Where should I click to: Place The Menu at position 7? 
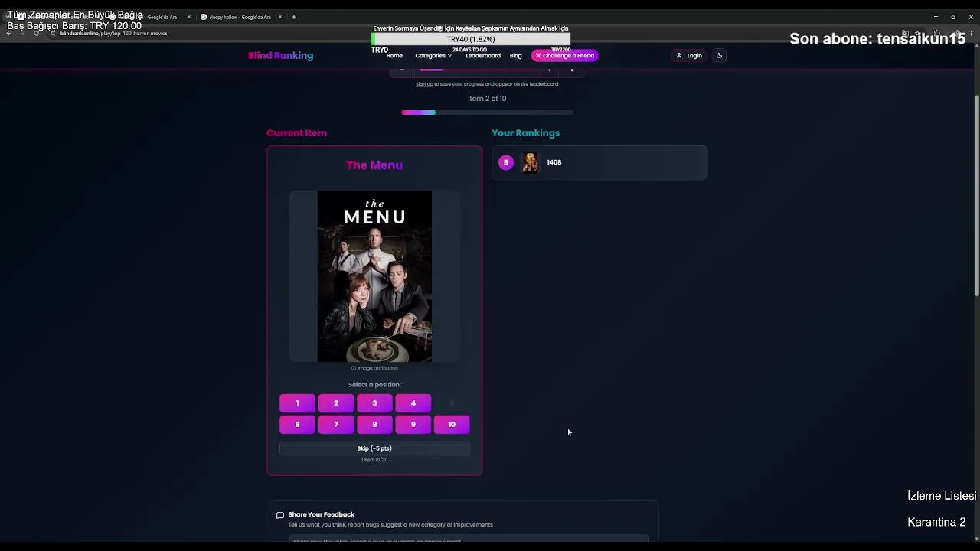[335, 425]
